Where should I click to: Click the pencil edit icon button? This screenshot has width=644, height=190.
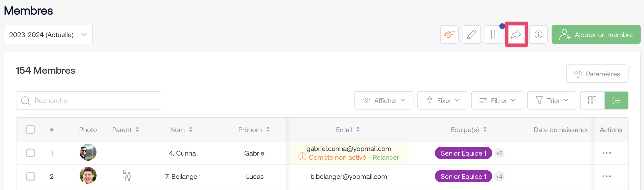(472, 35)
